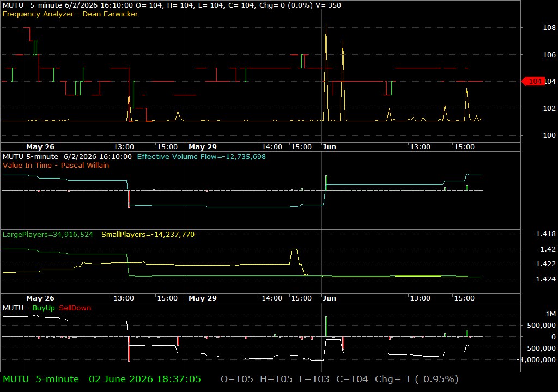Click the 'L=103' status bar value
The image size is (558, 392).
click(314, 379)
